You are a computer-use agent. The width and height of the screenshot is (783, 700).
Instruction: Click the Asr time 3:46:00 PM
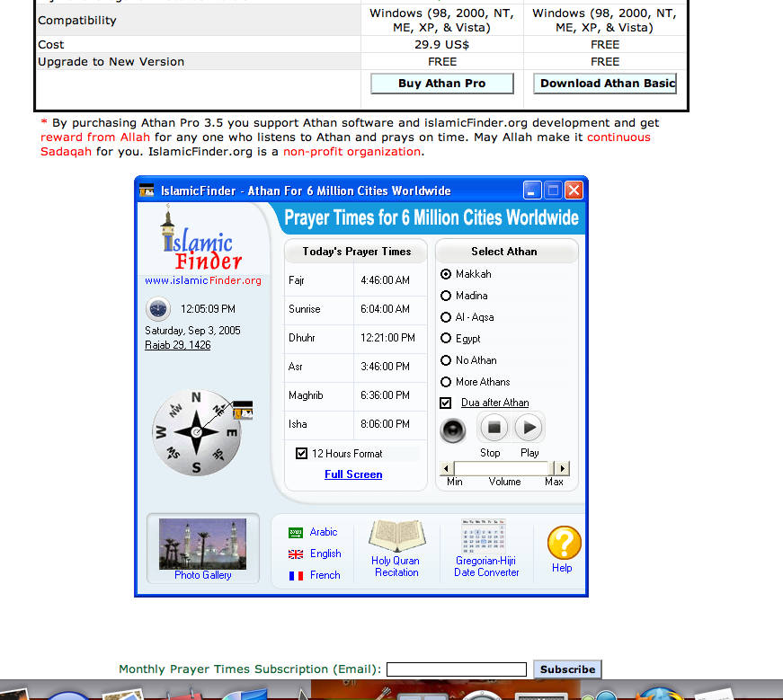385,367
